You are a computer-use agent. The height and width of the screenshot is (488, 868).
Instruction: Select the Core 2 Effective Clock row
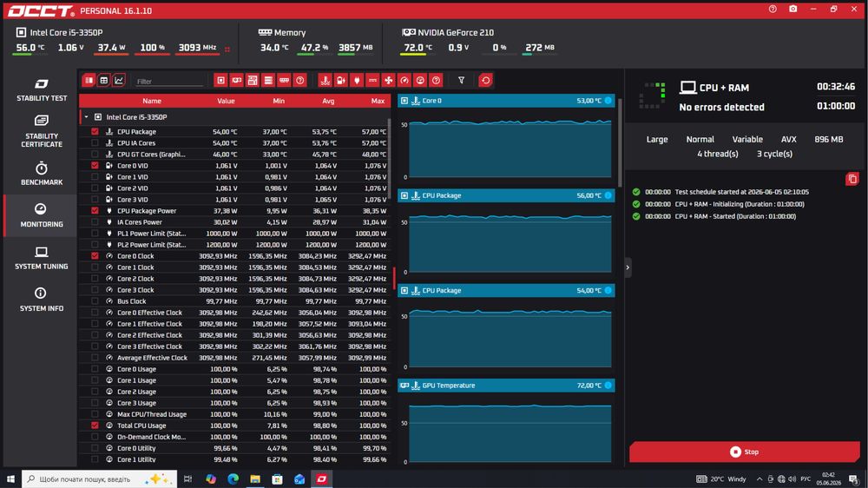pos(234,335)
